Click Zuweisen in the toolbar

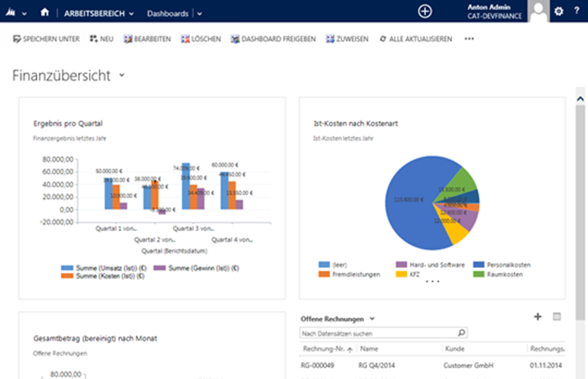[347, 39]
